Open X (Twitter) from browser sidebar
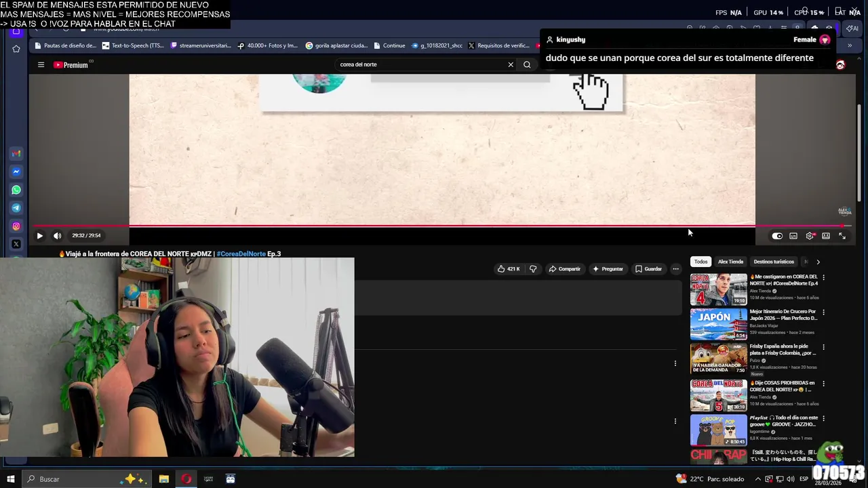Screen dimensions: 868x488 [x=16, y=244]
